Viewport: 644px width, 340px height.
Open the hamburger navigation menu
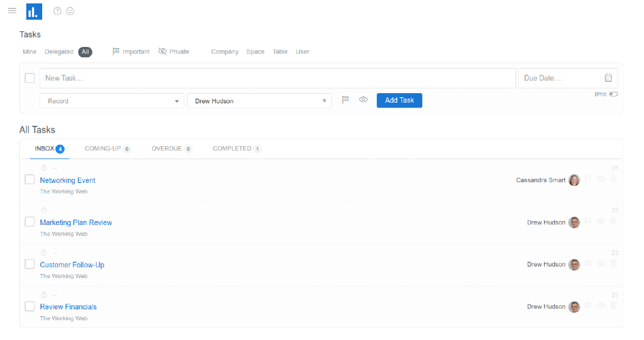click(x=12, y=11)
